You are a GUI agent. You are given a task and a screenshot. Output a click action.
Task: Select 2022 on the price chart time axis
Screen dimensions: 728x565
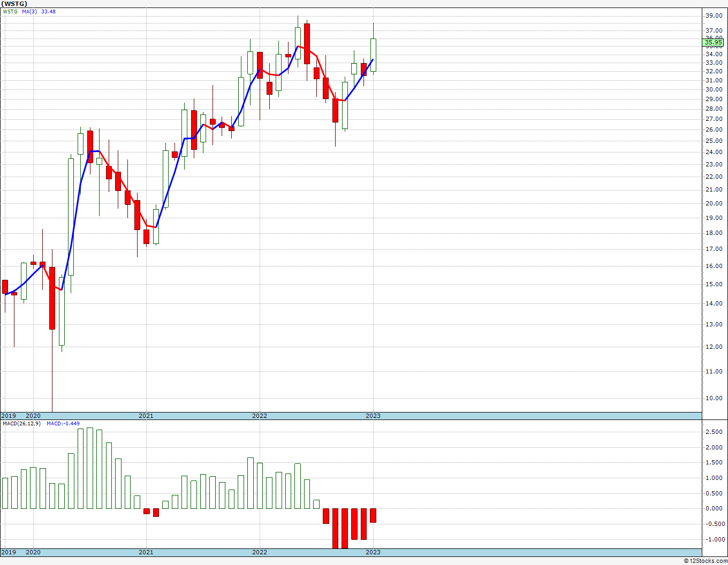pyautogui.click(x=260, y=416)
